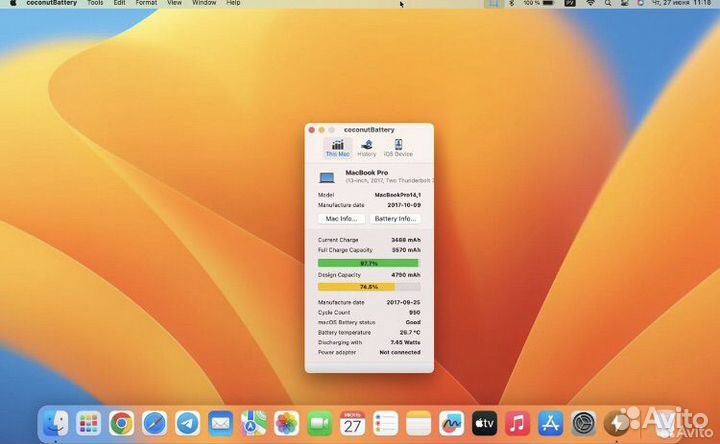Click the "MacBookPro14,1" model value
Screen dimensions: 720x444
(x=398, y=195)
